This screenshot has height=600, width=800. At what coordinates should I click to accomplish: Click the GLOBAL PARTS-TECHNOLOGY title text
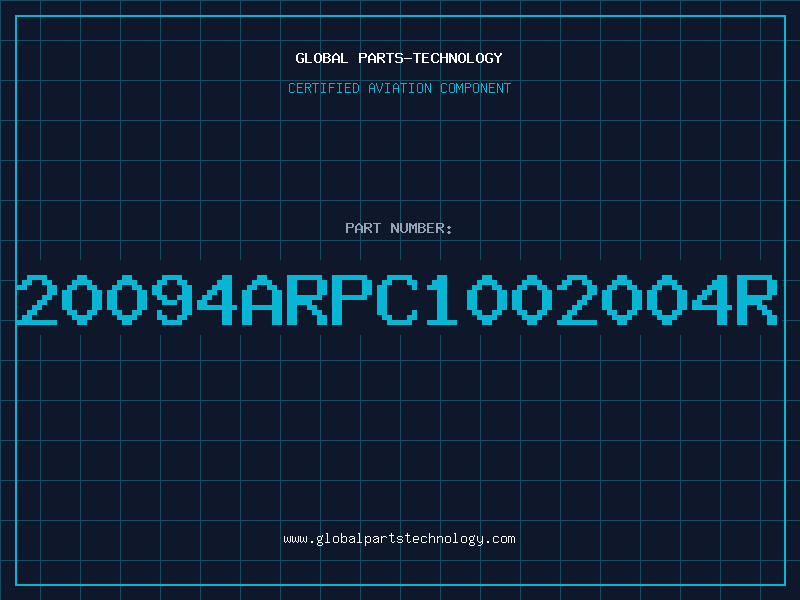[x=399, y=58]
